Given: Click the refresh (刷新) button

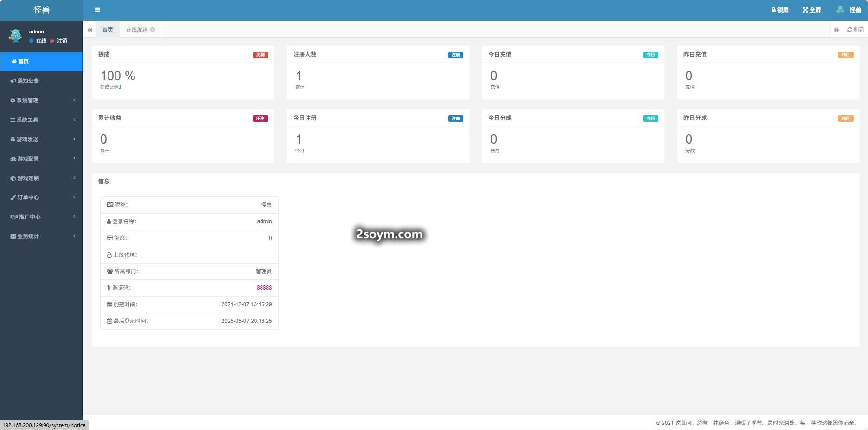Looking at the screenshot, I should tap(855, 30).
